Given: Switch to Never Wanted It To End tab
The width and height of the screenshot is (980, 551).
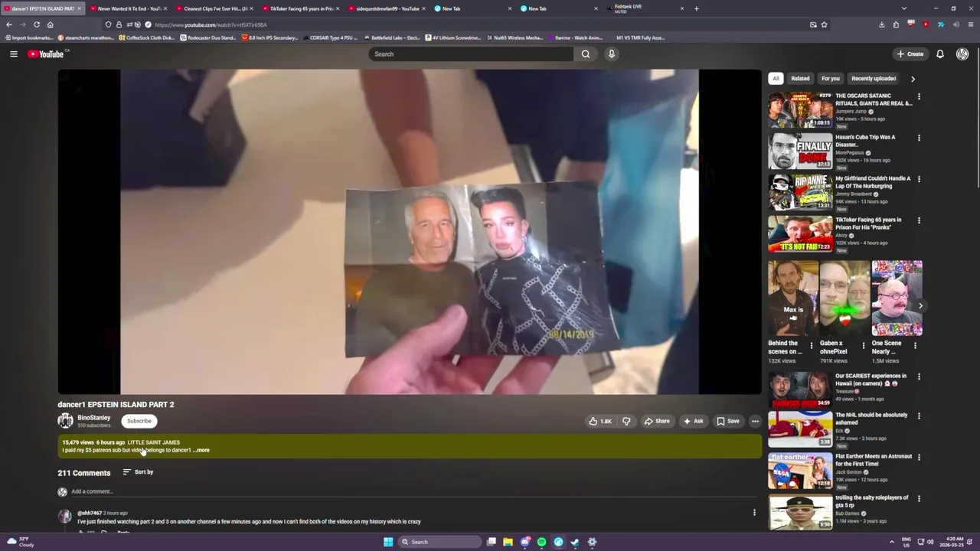Looking at the screenshot, I should (127, 8).
